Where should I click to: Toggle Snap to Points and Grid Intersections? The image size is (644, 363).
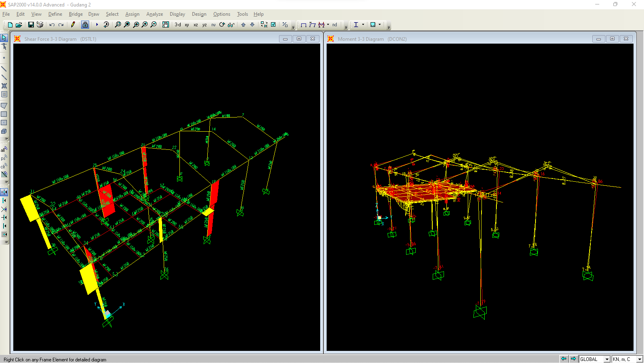pyautogui.click(x=4, y=192)
